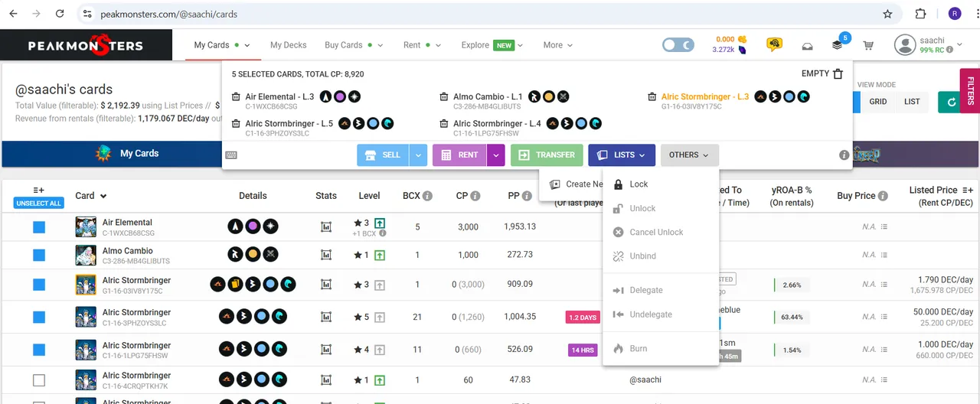The image size is (980, 404).
Task: Reload the page in browser
Action: 60,14
